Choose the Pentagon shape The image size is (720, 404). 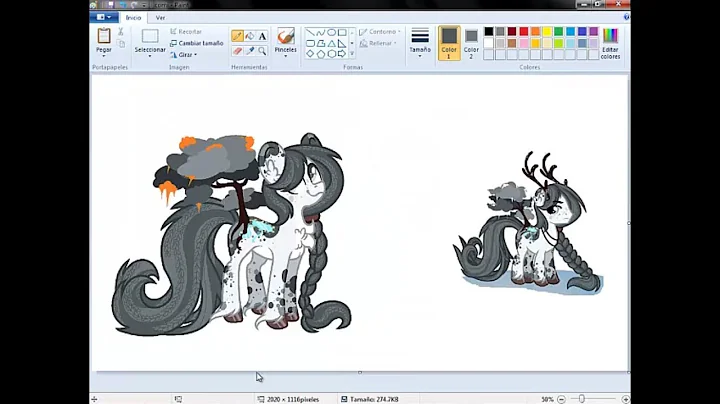point(321,54)
